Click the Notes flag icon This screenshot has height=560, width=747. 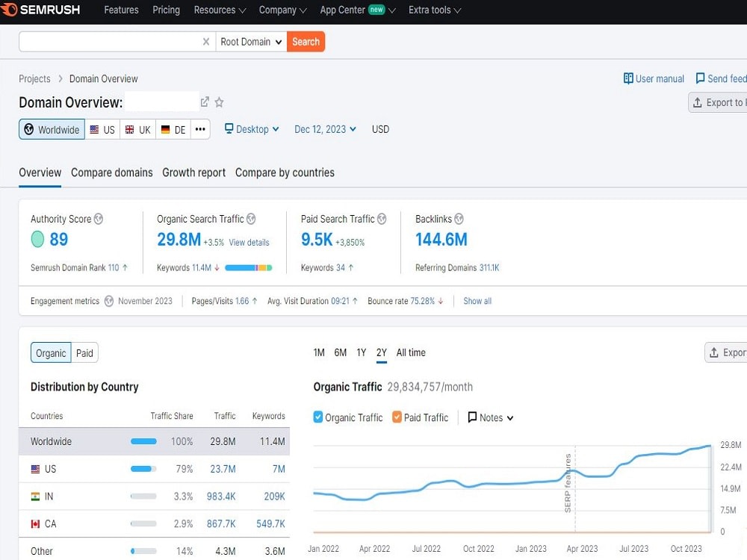pyautogui.click(x=472, y=417)
